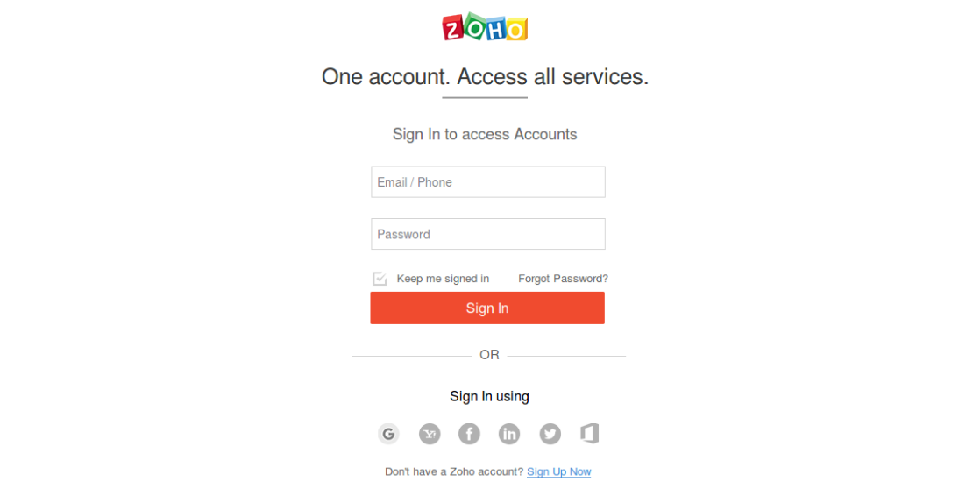Toggle the Keep me signed in checkbox
980x489 pixels.
coord(380,279)
